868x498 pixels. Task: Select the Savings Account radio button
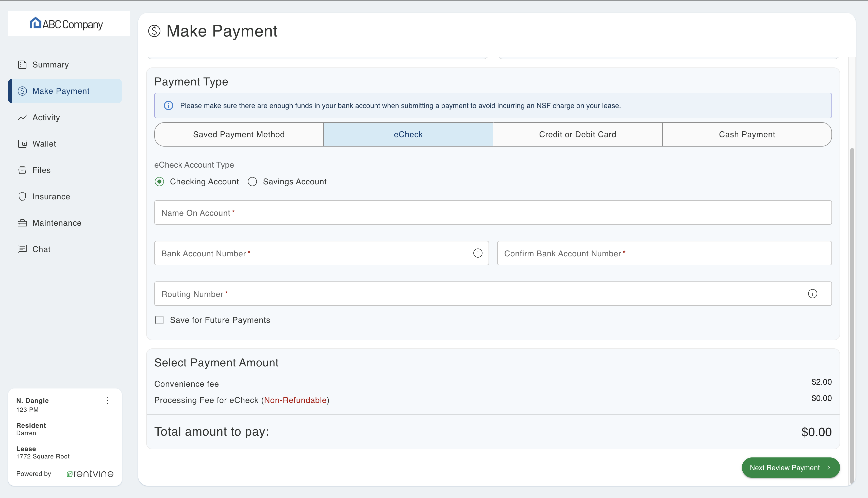point(252,182)
